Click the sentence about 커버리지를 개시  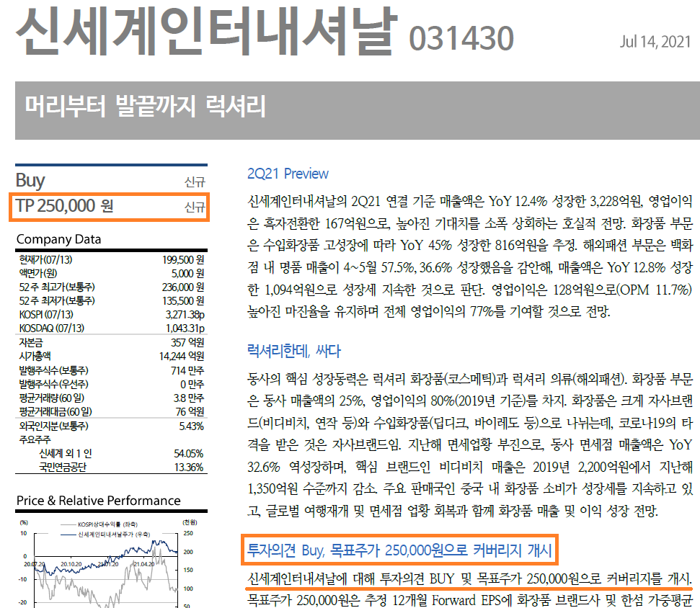pos(469,578)
